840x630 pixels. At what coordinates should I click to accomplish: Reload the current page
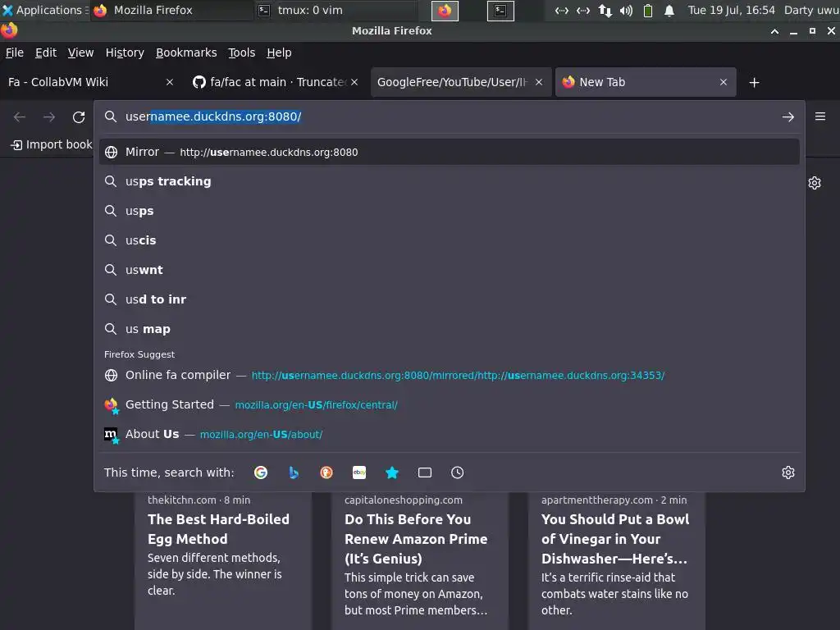click(x=79, y=116)
